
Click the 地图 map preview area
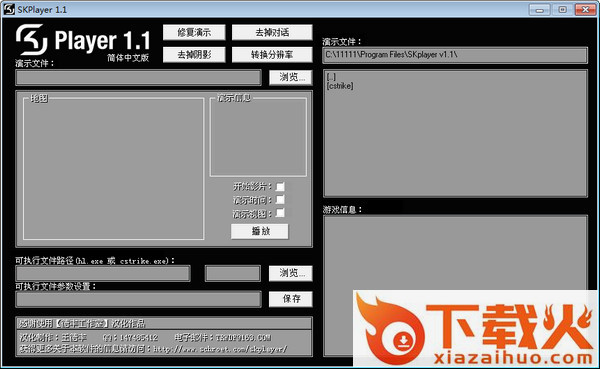[114, 169]
